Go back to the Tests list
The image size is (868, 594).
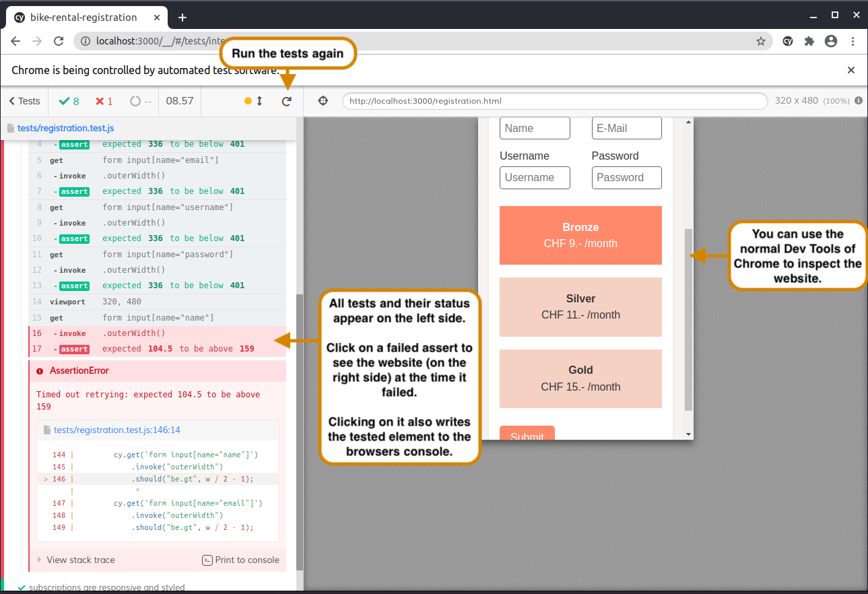24,101
